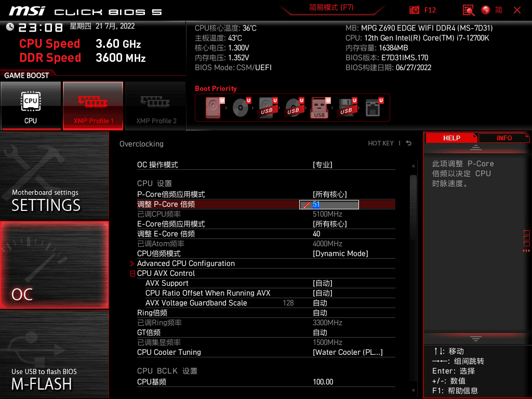Image resolution: width=532 pixels, height=399 pixels.
Task: Select the first hard disk boot device icon
Action: [215, 108]
